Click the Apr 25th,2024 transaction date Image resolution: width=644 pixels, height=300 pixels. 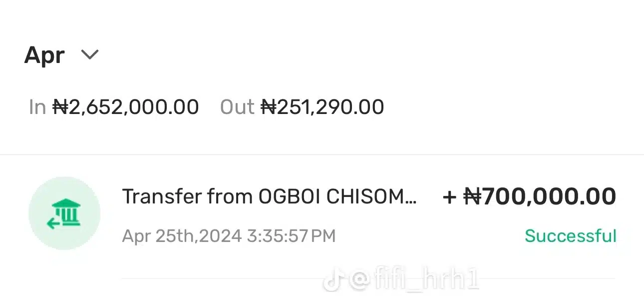[x=182, y=235]
